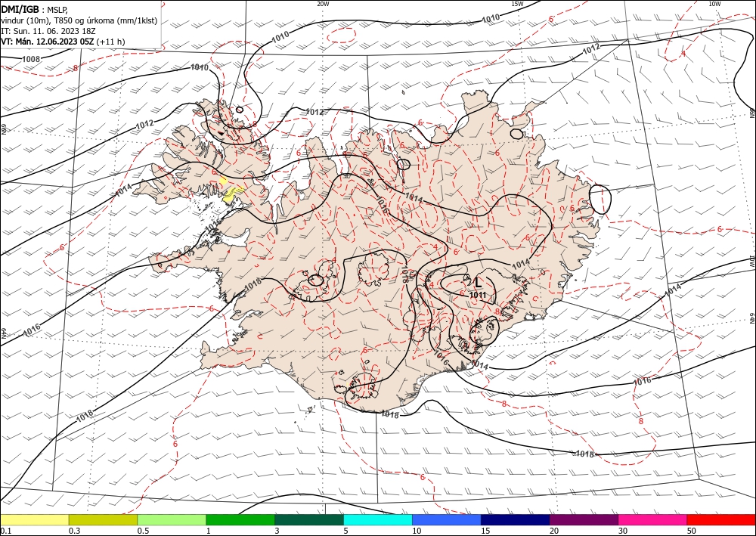The width and height of the screenshot is (756, 536).
Task: Pick the pink 30–50 legend swatch
Action: [653, 519]
